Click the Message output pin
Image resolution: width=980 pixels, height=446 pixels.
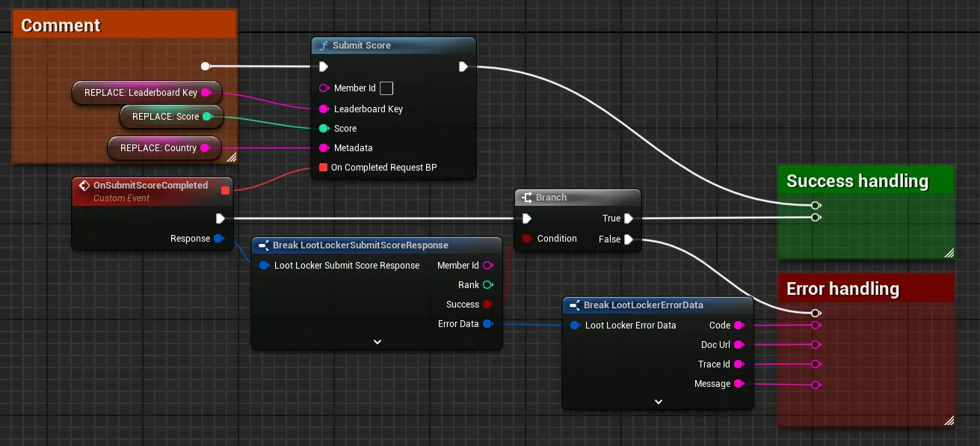tap(739, 383)
